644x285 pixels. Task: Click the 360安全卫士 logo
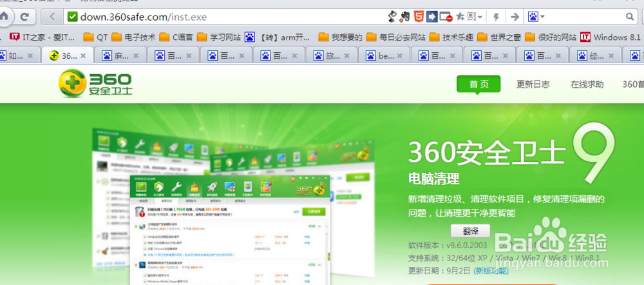tap(95, 83)
